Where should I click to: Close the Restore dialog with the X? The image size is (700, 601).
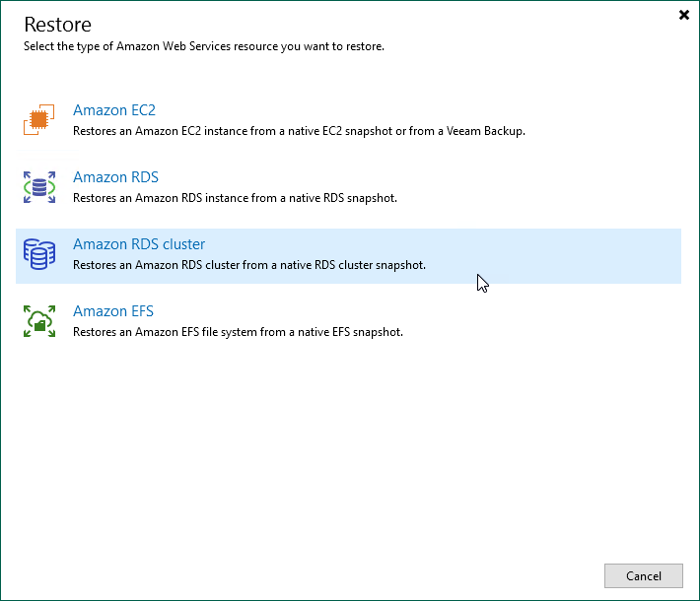tap(684, 15)
